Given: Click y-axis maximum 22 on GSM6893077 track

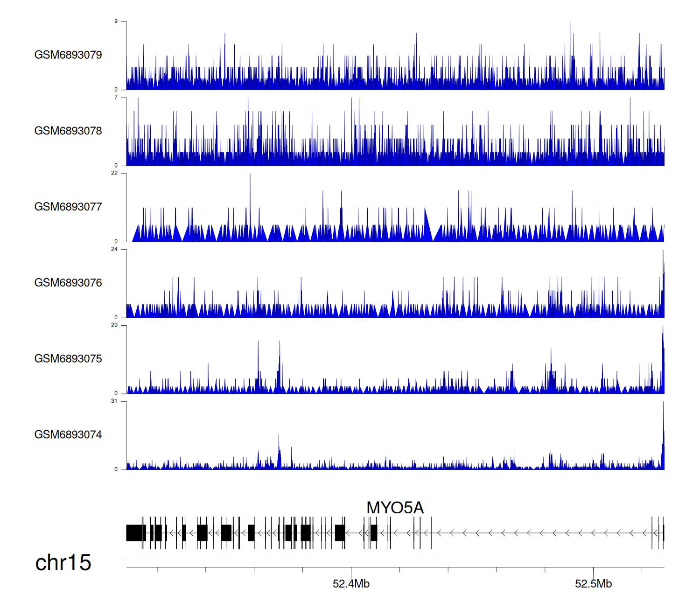Looking at the screenshot, I should (115, 174).
